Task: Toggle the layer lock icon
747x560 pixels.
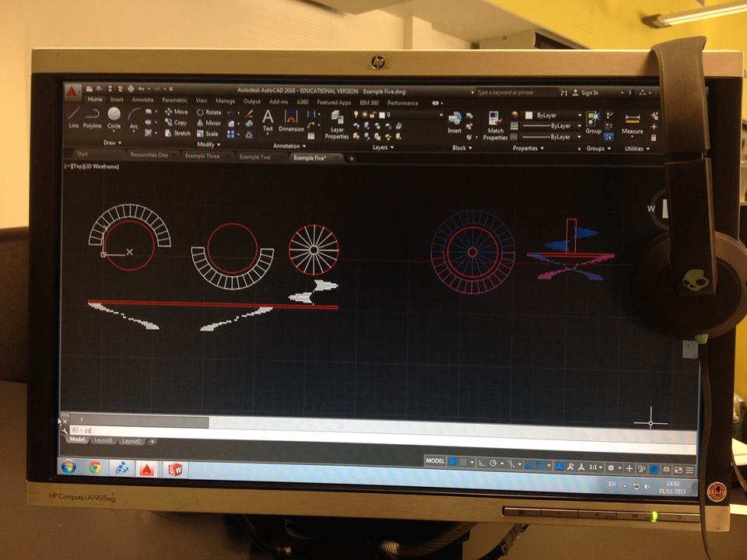Action: click(x=373, y=114)
